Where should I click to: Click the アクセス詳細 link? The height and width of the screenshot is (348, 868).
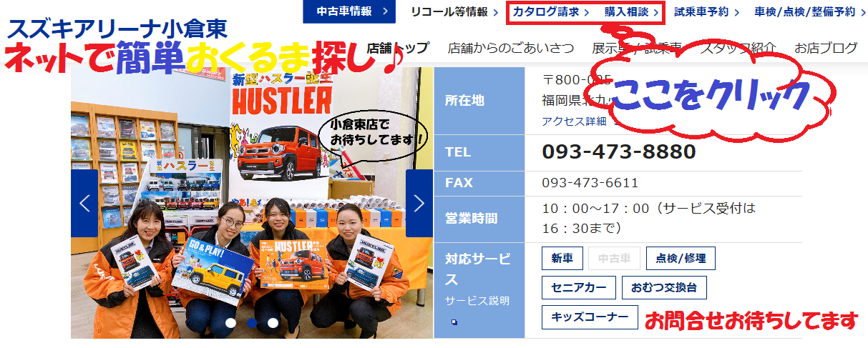click(x=575, y=121)
